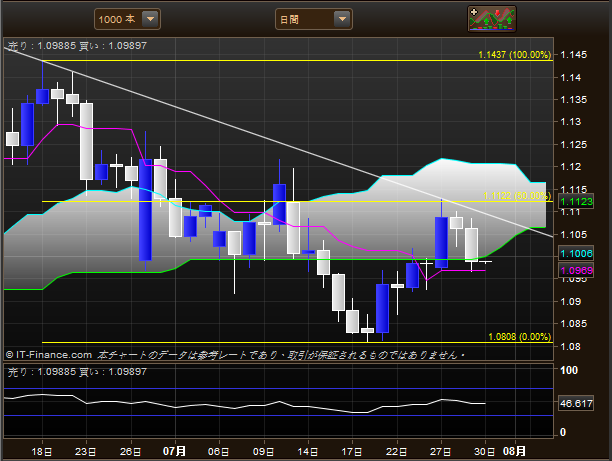Click the 1.0808 (0.00%) Fibonacci label
The width and height of the screenshot is (612, 461).
(519, 336)
